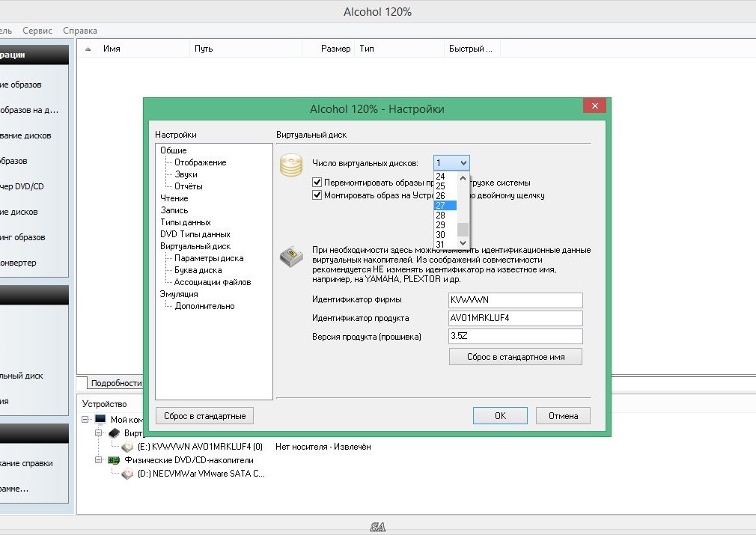Click the Идентификатор продукта field
The width and height of the screenshot is (756, 535).
516,318
